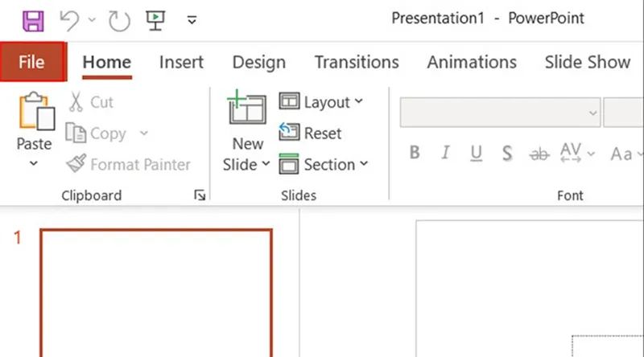Click the Redo icon in quick access
The width and height of the screenshot is (644, 357).
point(119,20)
